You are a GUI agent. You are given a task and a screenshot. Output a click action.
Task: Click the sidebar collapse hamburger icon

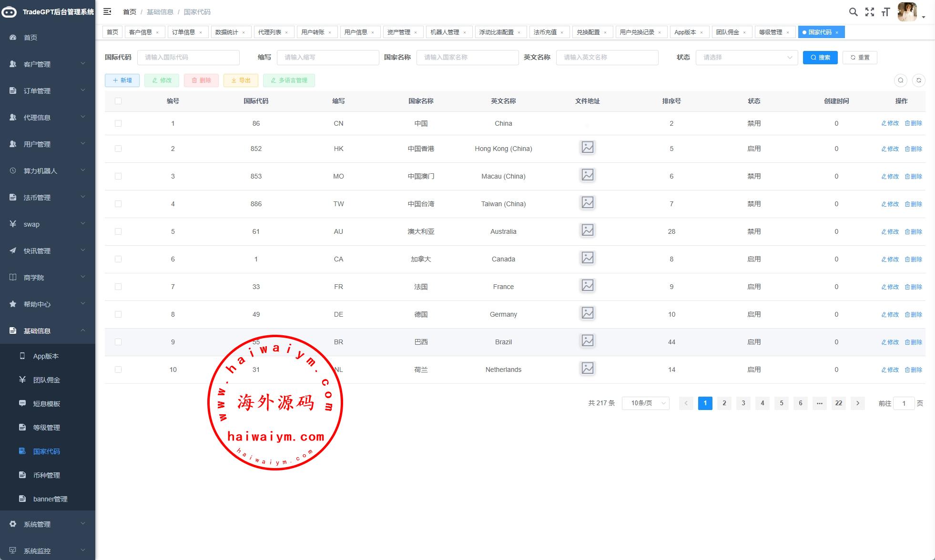pos(107,11)
